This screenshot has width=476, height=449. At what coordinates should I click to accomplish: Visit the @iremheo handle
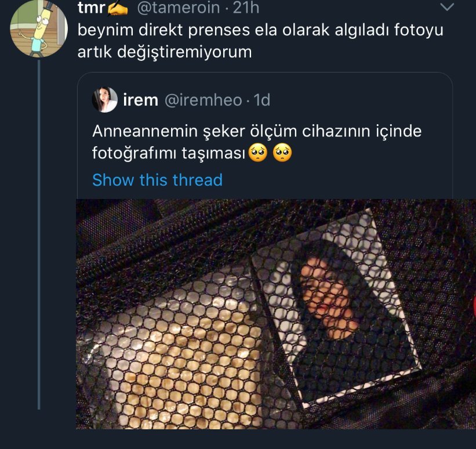(x=204, y=100)
